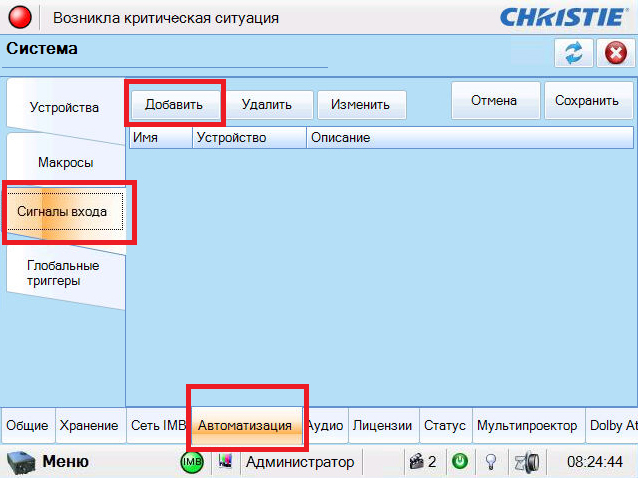
Task: Click the Добавить button
Action: pyautogui.click(x=174, y=105)
